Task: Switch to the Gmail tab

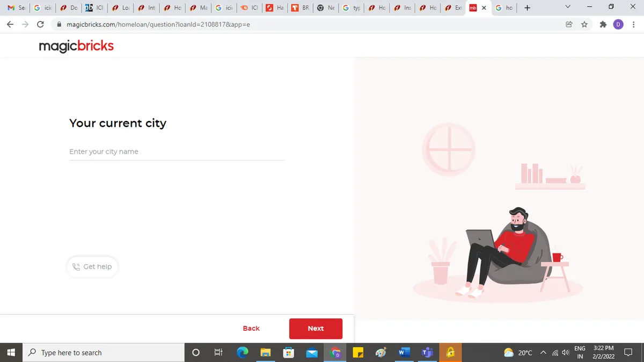Action: pos(16,8)
